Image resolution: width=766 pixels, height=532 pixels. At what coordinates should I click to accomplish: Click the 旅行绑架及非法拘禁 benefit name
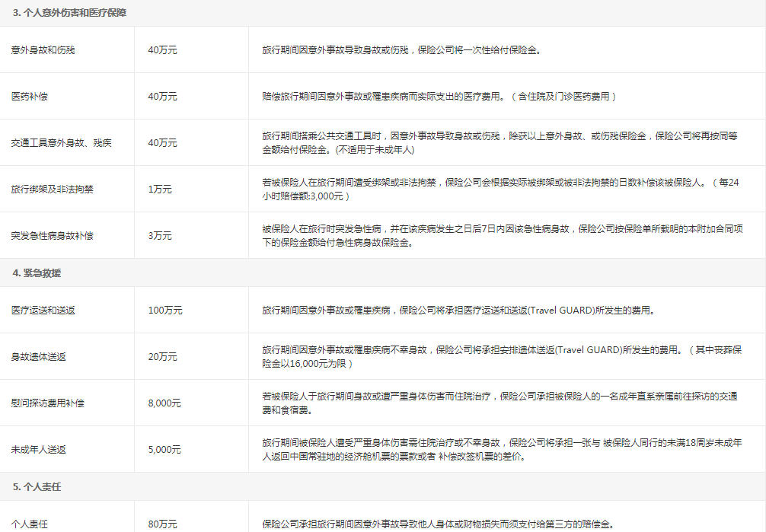pos(53,189)
